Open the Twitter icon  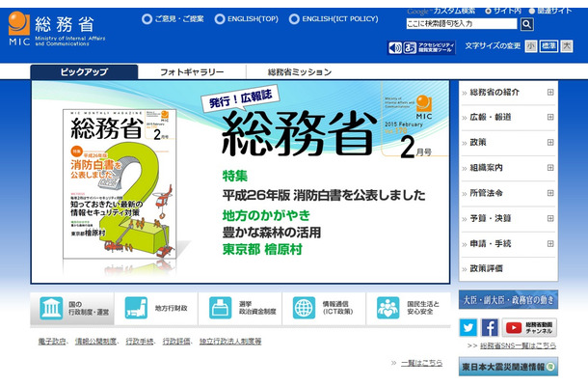click(x=468, y=327)
